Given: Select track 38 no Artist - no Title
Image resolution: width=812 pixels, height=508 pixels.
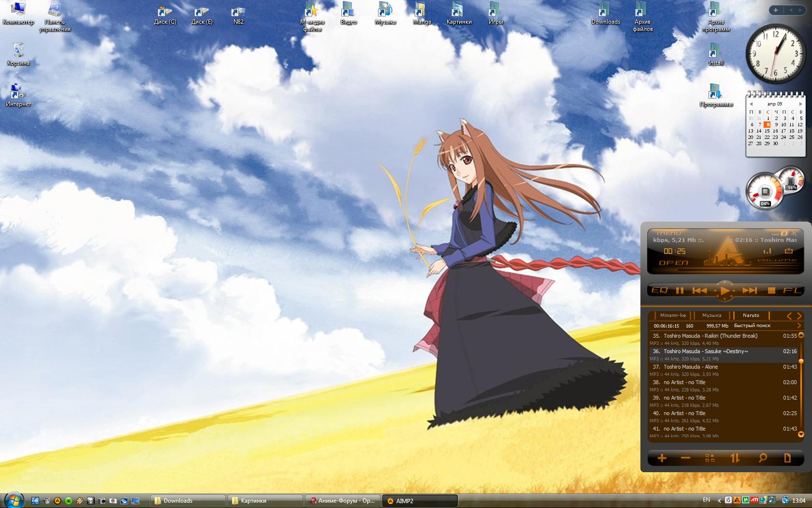Looking at the screenshot, I should [x=723, y=386].
